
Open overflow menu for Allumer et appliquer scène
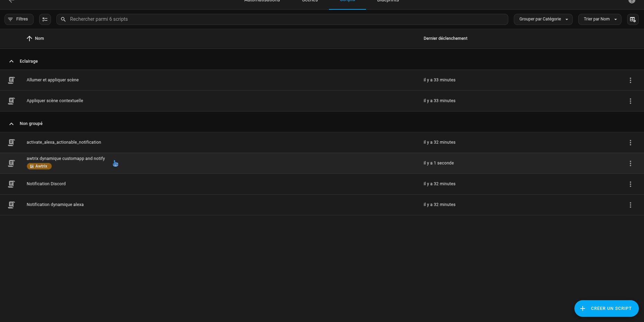click(630, 80)
